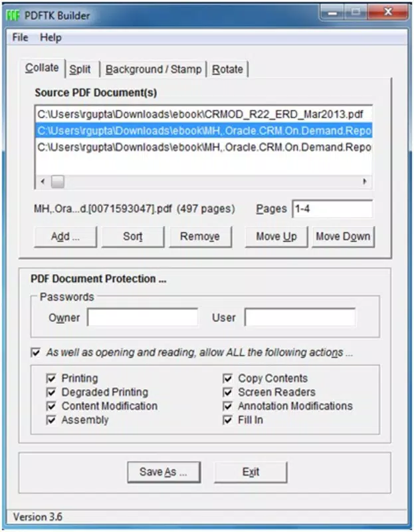Click the Move Up button
Image resolution: width=414 pixels, height=532 pixels.
tap(276, 237)
